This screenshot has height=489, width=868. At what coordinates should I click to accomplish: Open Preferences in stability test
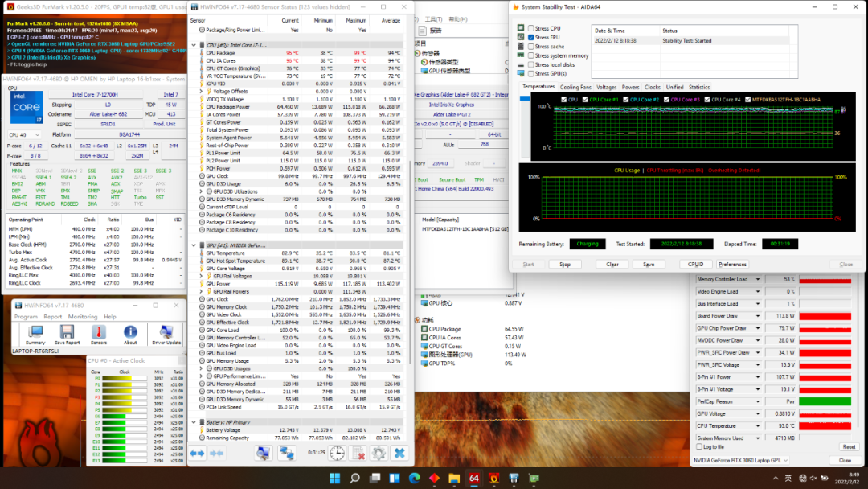[732, 264]
